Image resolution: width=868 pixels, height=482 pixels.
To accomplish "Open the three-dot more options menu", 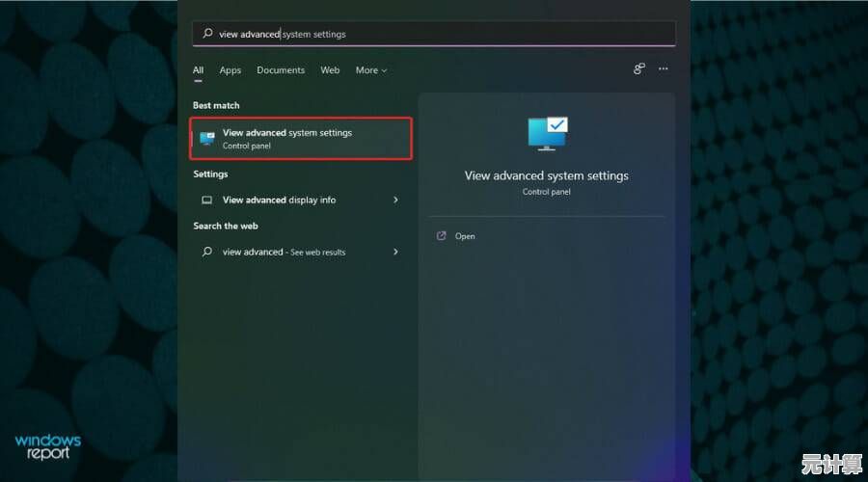I will point(663,69).
